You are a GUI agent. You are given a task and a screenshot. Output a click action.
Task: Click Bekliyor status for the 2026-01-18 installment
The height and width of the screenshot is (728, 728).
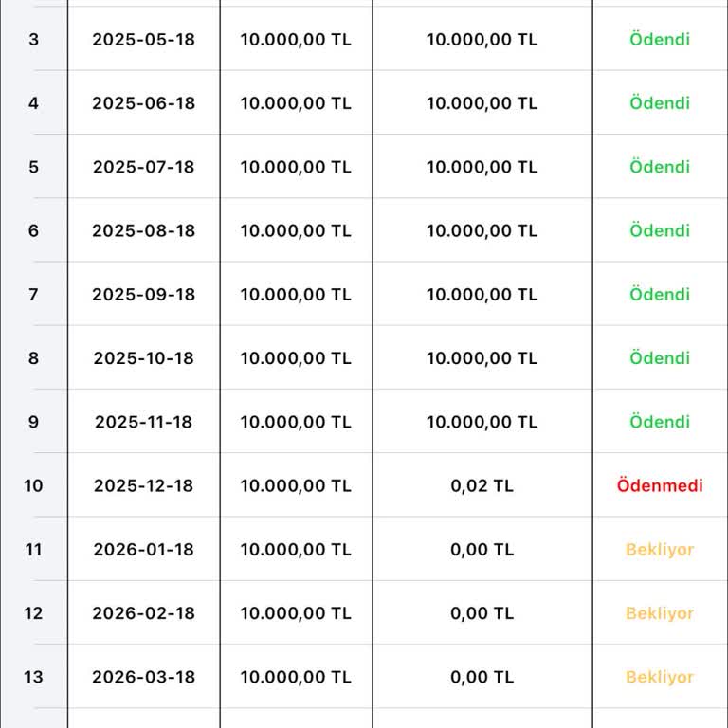[660, 550]
